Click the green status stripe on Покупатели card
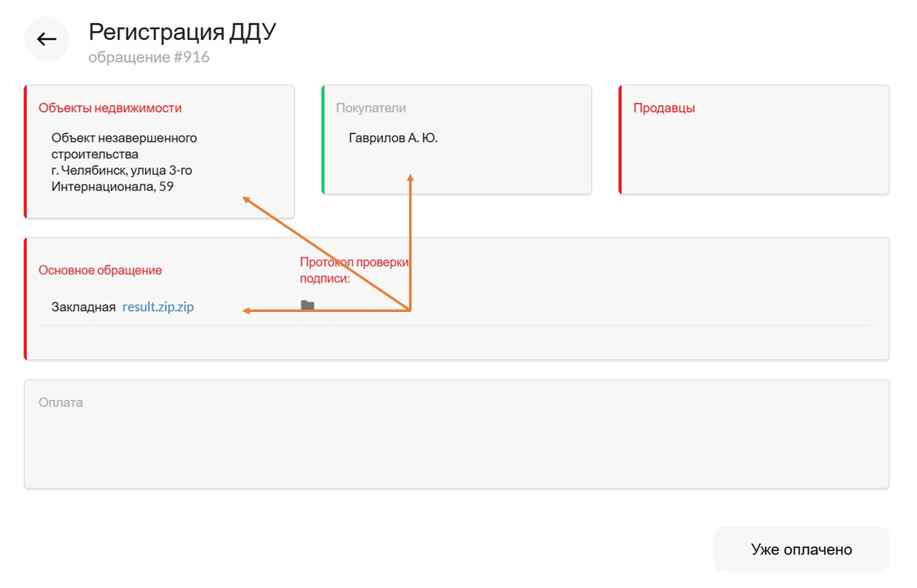Viewport: 917px width, 588px height. [x=323, y=140]
